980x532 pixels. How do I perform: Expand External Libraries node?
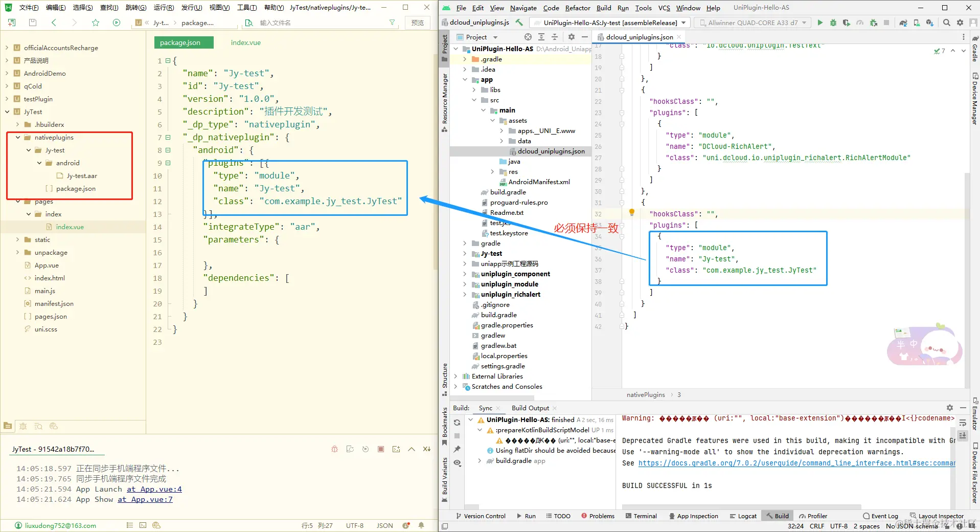pos(455,376)
